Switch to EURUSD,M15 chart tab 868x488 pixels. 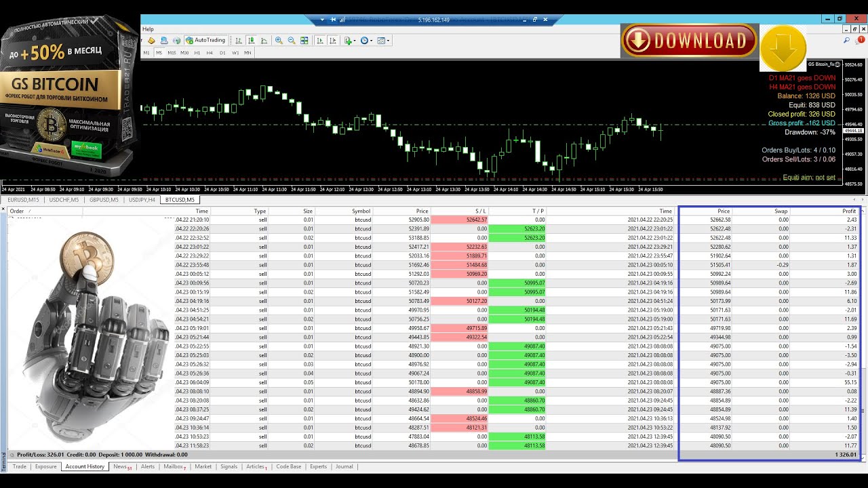(x=24, y=200)
